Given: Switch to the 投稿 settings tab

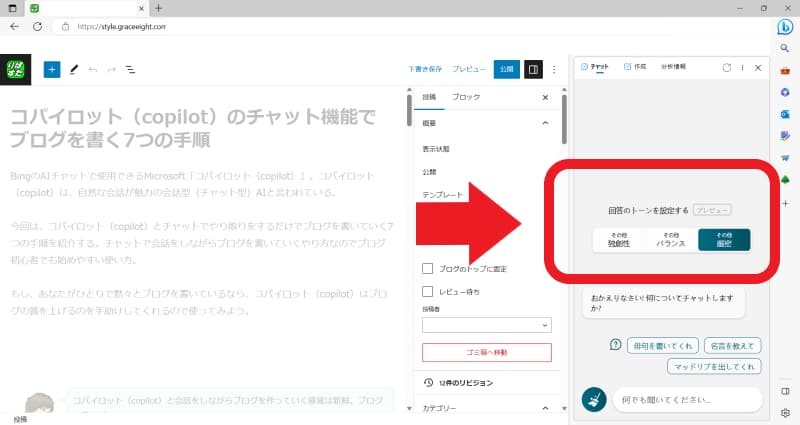Looking at the screenshot, I should click(429, 97).
